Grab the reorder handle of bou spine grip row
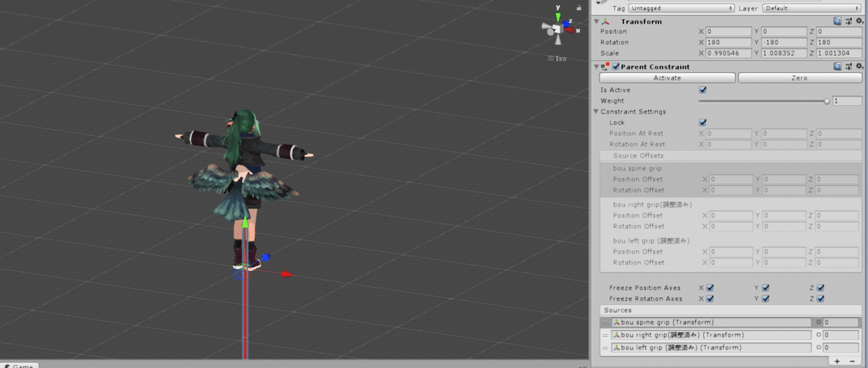This screenshot has height=368, width=868. coord(605,322)
